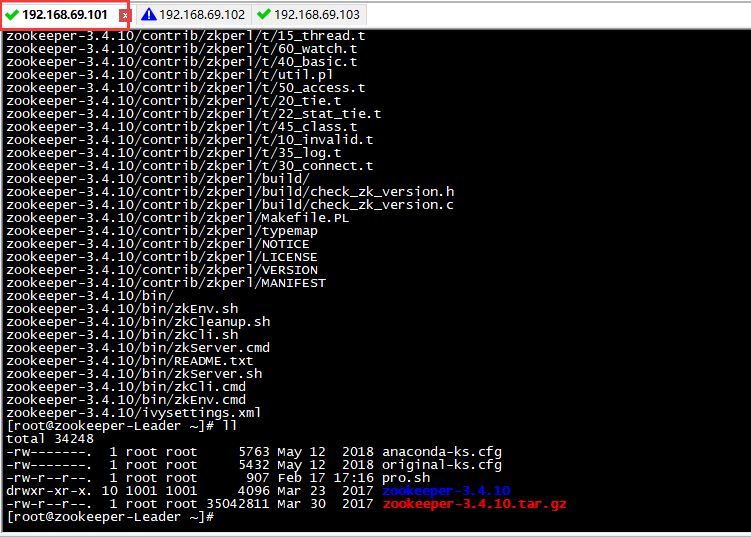Click the anaconda-ks.cfg file name

[x=442, y=452]
